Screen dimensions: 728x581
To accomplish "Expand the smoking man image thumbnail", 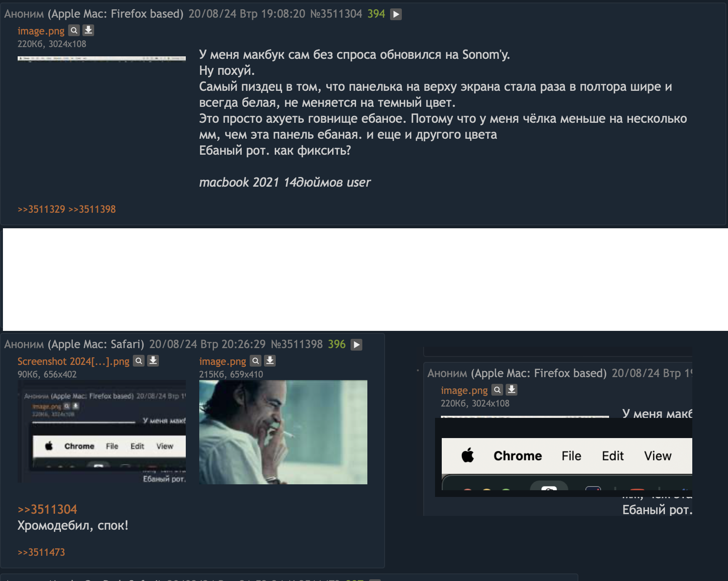I will 283,432.
